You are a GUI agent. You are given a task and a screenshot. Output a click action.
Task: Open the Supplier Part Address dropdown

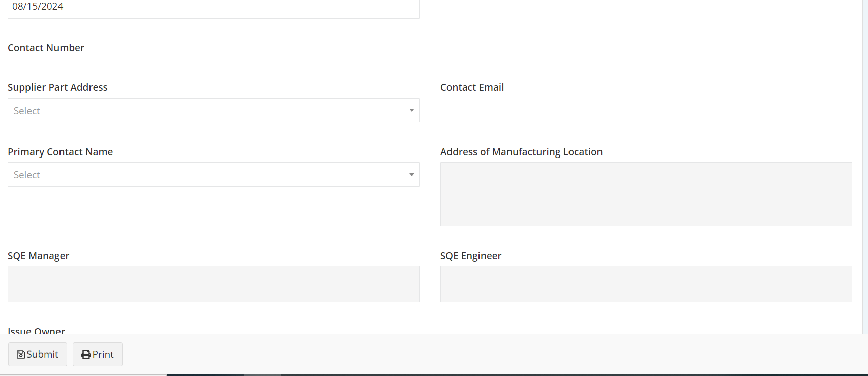point(214,110)
